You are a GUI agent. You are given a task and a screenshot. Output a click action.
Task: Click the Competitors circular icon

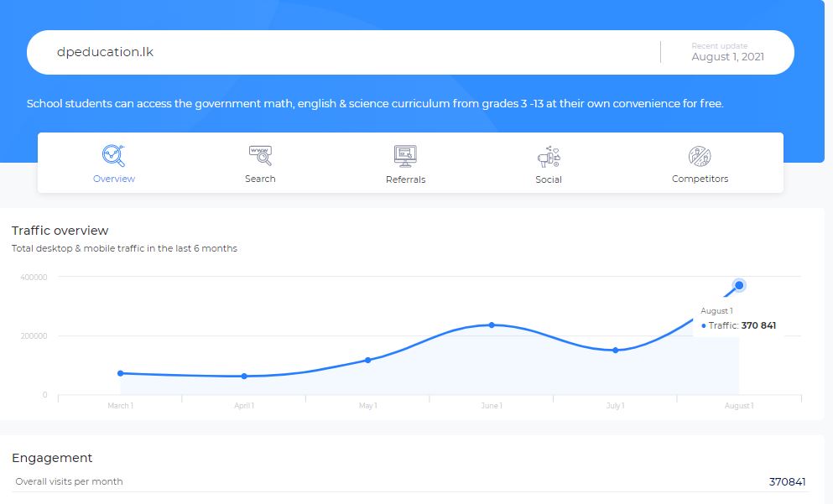coord(700,156)
